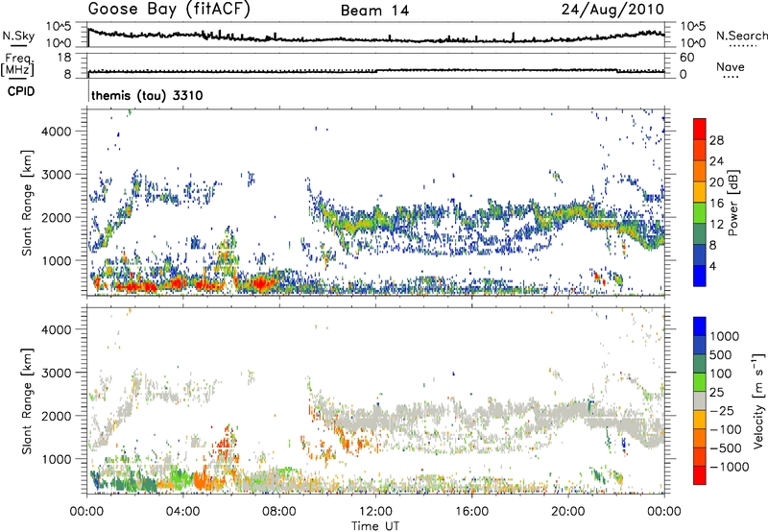Image resolution: width=768 pixels, height=532 pixels.
Task: Click the yellow −25 to −100 velocity swatch
Action: click(x=700, y=420)
